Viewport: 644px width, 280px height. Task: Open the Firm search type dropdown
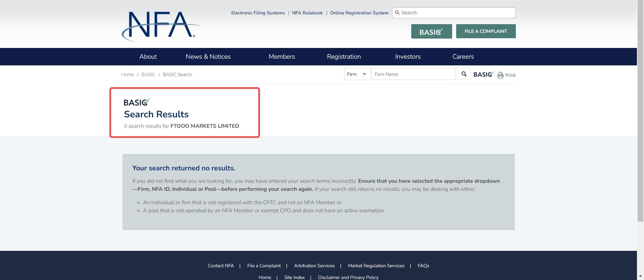click(357, 74)
